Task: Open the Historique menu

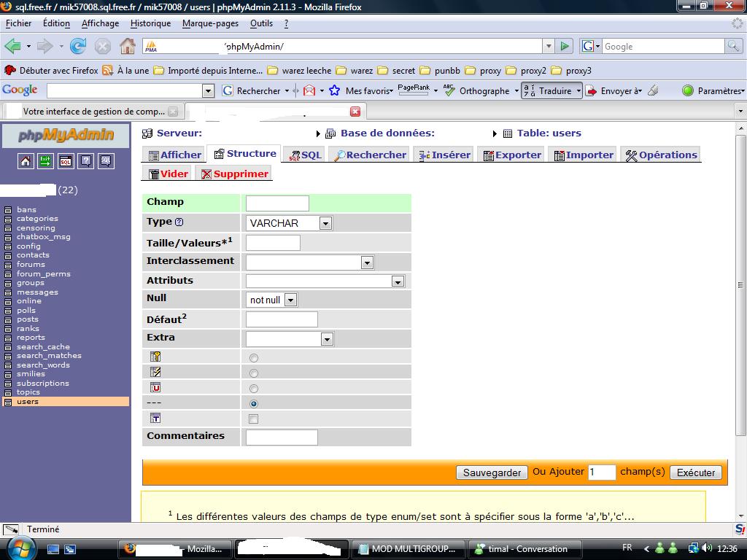Action: point(150,23)
